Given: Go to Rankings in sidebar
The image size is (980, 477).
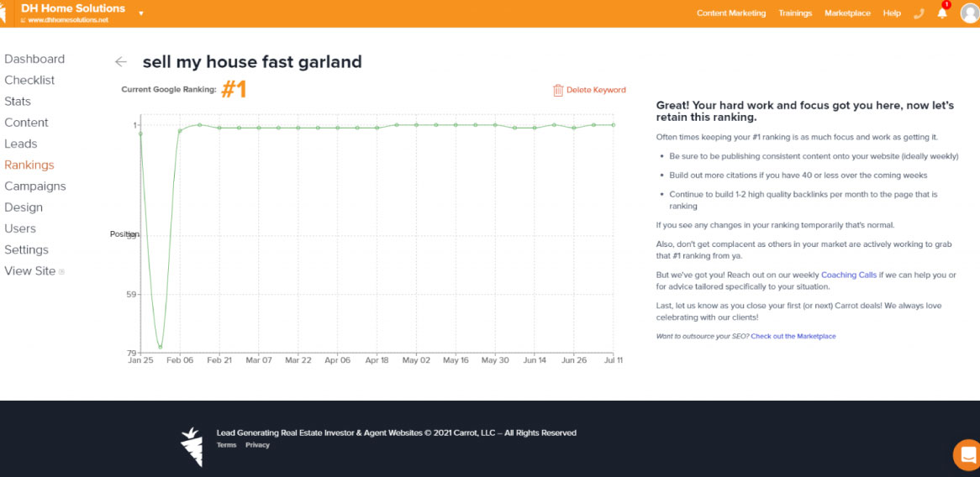Looking at the screenshot, I should coord(29,165).
